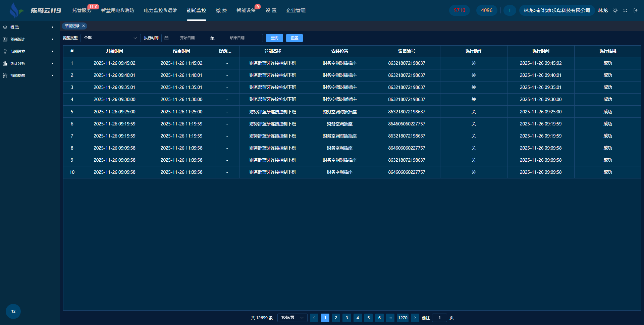This screenshot has height=325, width=644.
Task: Toggle the light/dark theme sun icon
Action: pos(615,10)
